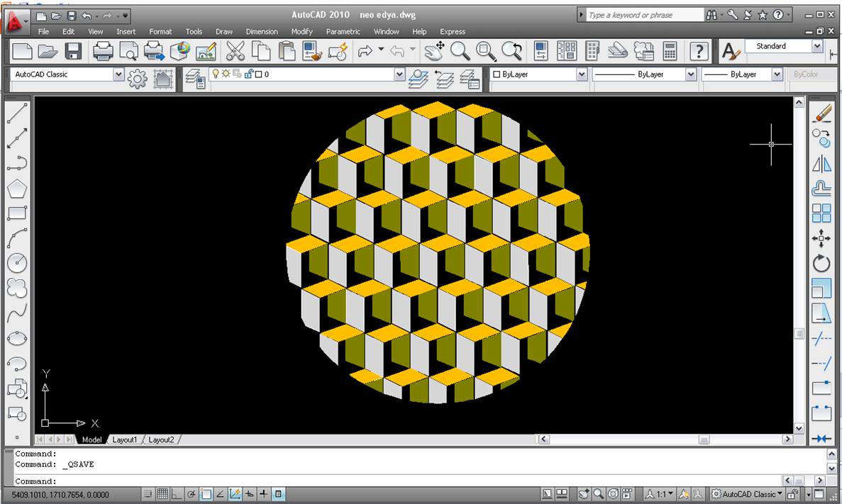Click the Text Style icon
The image size is (842, 504).
coord(731,52)
